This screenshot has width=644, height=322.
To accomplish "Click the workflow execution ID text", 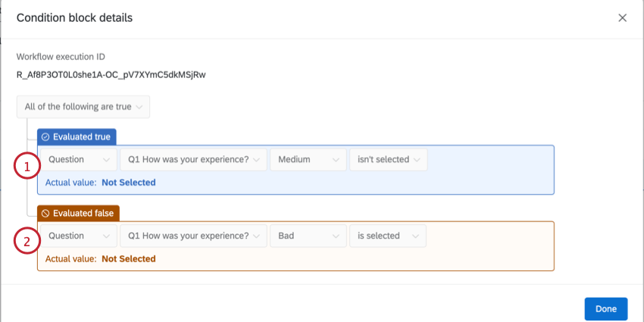I will 111,74.
